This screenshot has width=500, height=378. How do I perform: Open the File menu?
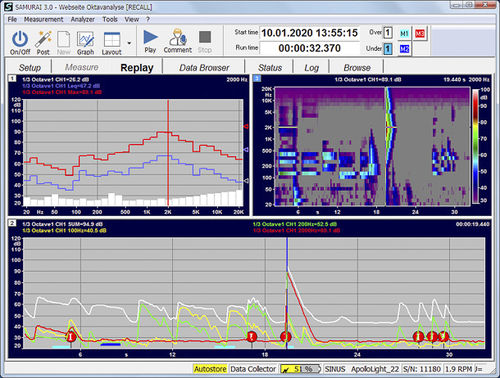pyautogui.click(x=12, y=19)
